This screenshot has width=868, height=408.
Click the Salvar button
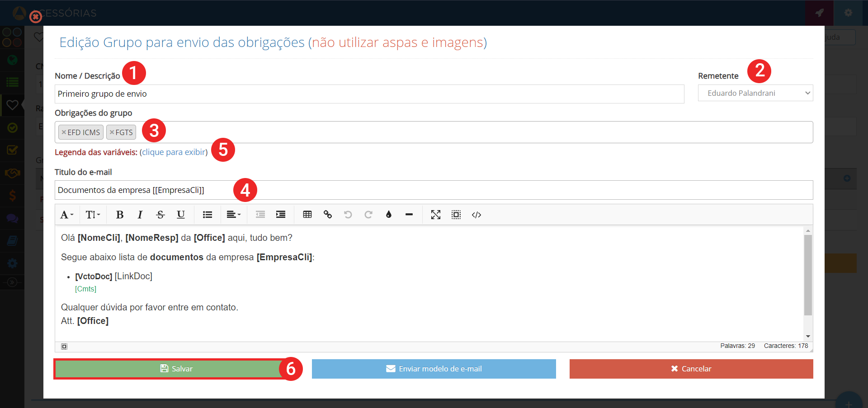coord(176,369)
